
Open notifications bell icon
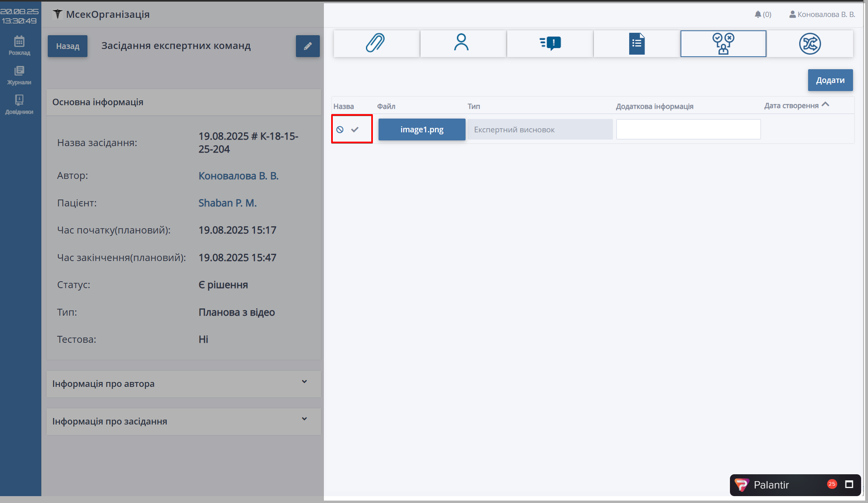point(758,15)
